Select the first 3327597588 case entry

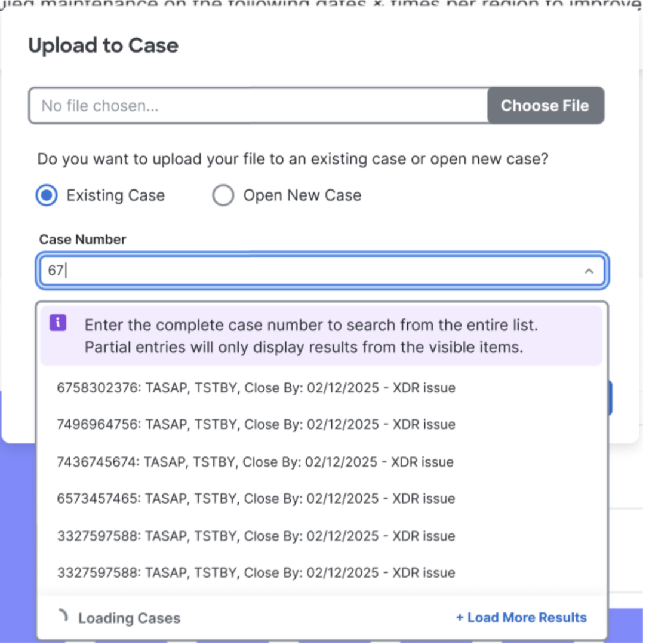click(256, 536)
